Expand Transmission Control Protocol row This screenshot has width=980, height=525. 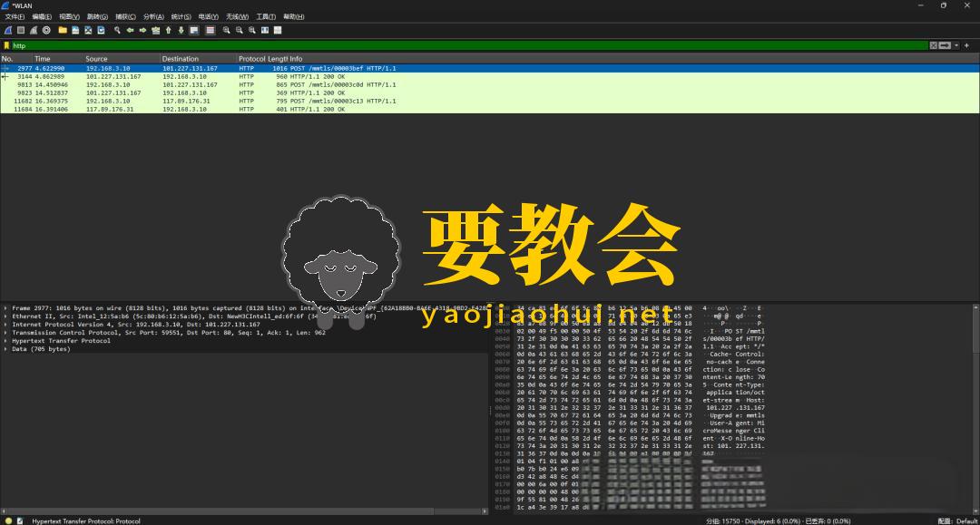pyautogui.click(x=5, y=333)
